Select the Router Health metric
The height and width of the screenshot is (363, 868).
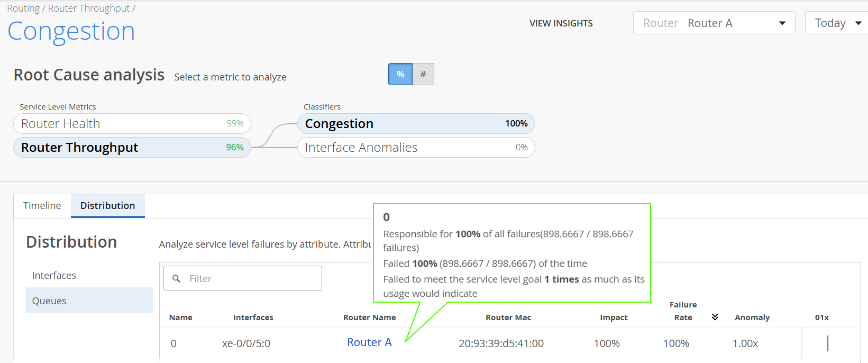pos(132,124)
